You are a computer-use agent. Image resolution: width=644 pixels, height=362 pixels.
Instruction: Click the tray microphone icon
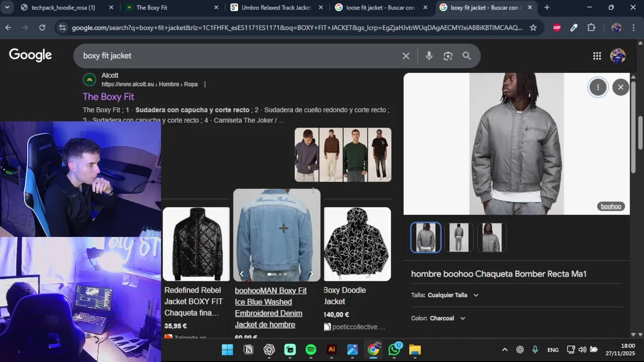click(535, 349)
